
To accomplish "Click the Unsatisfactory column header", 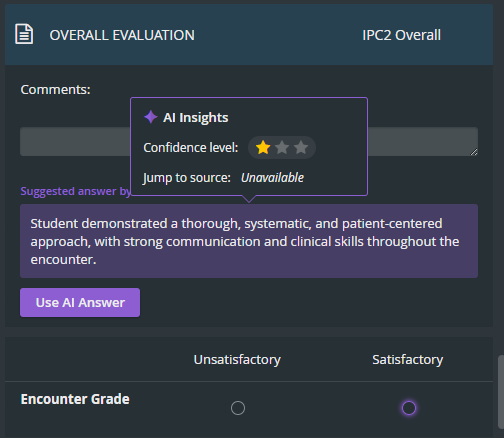I will tap(237, 360).
